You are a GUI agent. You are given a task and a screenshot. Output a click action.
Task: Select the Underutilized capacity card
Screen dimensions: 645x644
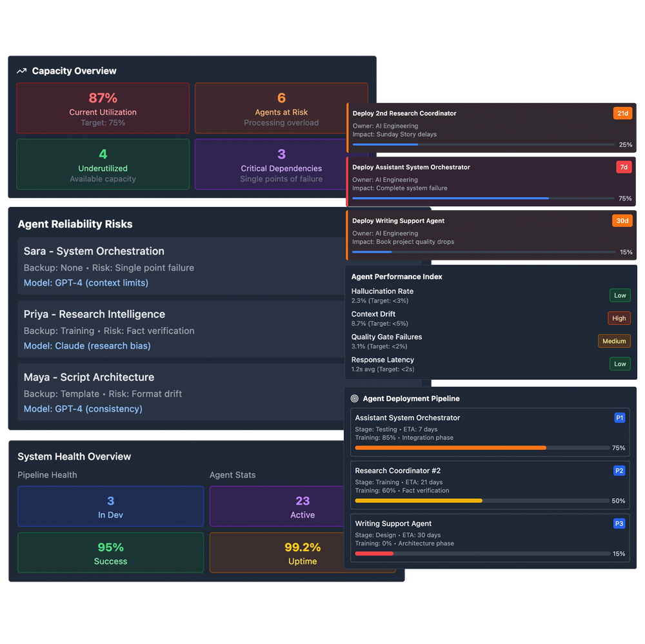103,164
